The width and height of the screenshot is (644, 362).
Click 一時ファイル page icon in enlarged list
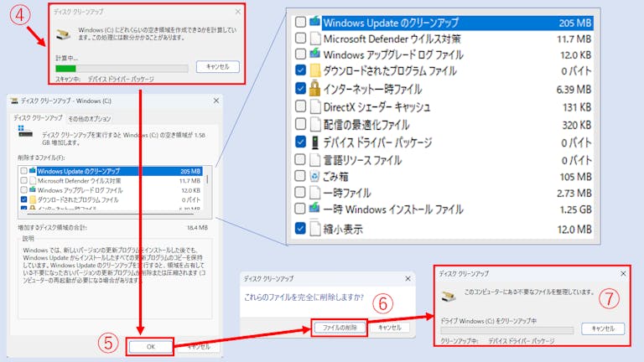[315, 192]
